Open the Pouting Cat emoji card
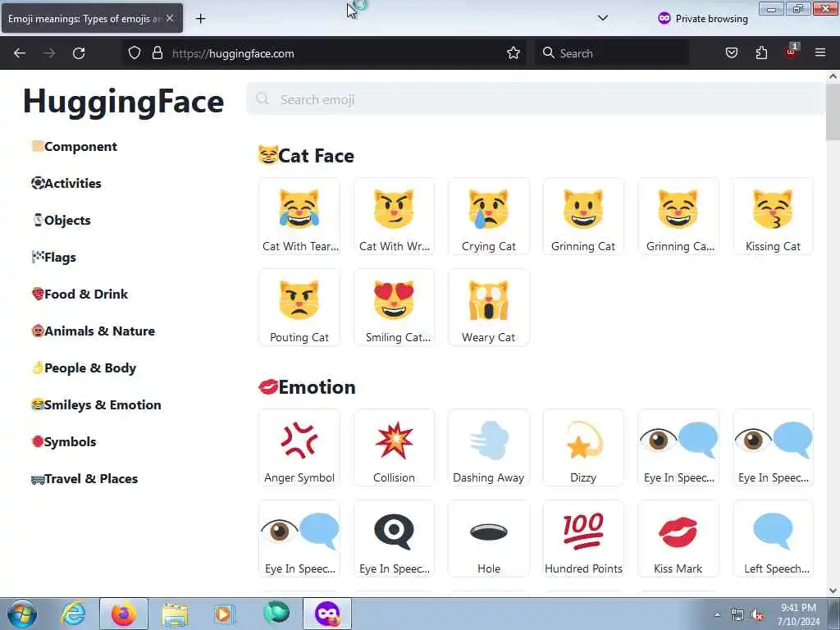 click(x=299, y=308)
